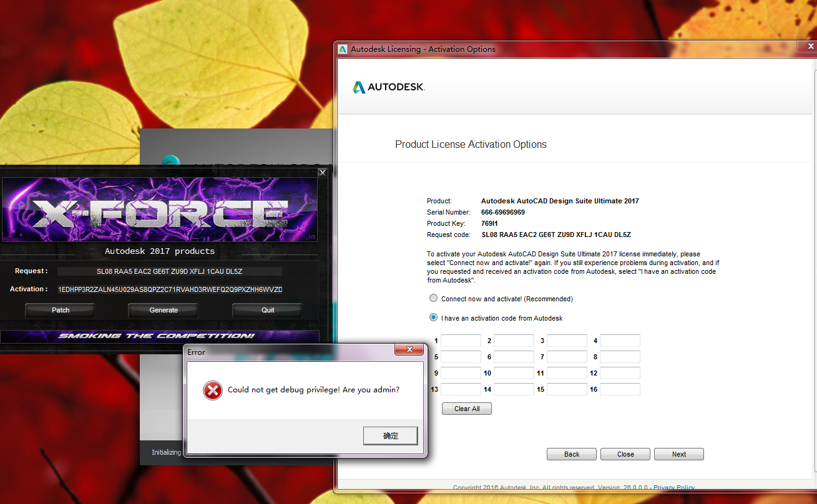
Task: Click the error message Could not get debug privilege
Action: tap(313, 390)
